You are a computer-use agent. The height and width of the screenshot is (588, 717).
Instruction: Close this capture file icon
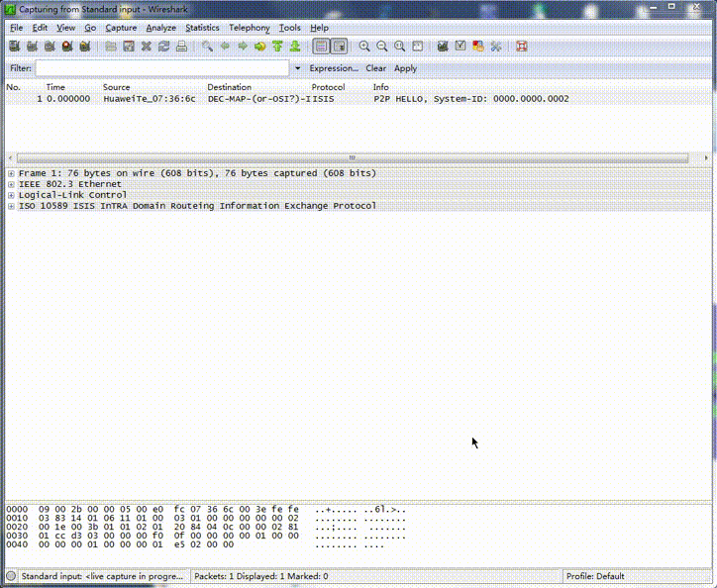click(147, 47)
